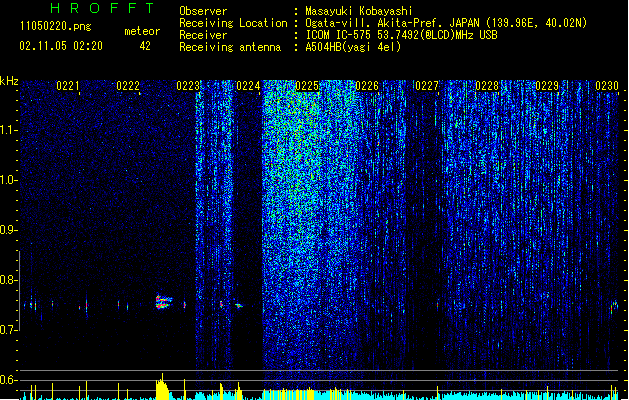Click the 0.6 kHz axis tick label
This screenshot has height=400, width=629.
[8, 380]
